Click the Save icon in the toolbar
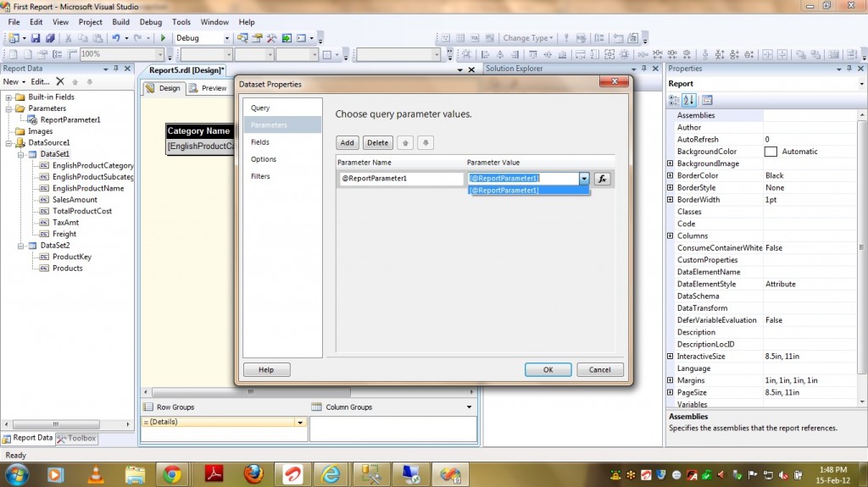868x487 pixels. coord(36,38)
